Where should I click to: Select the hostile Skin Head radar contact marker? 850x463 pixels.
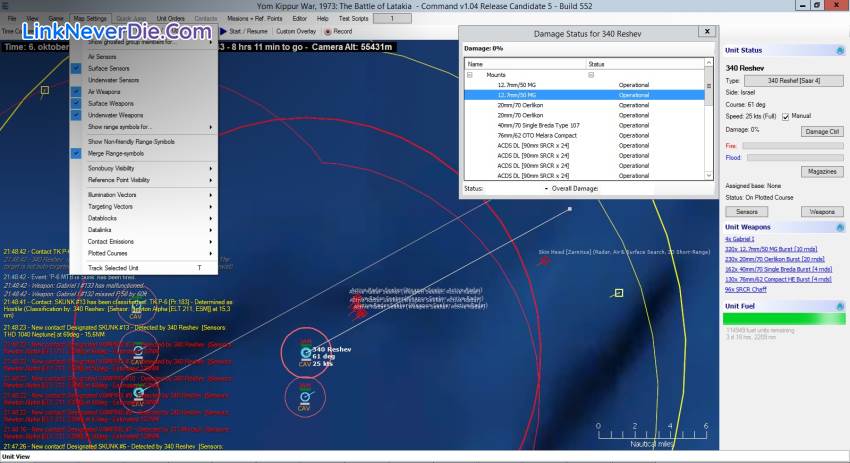pos(544,261)
